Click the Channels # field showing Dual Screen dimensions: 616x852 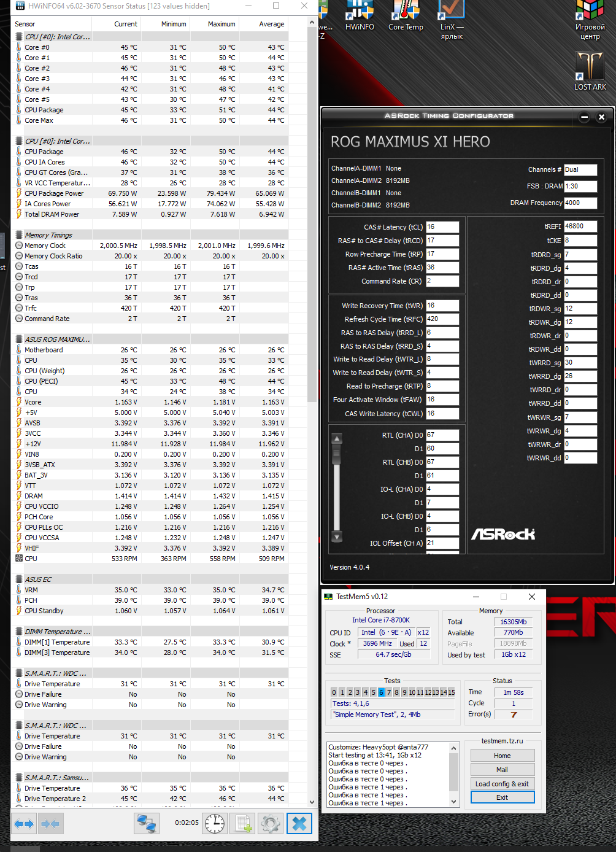coord(580,169)
